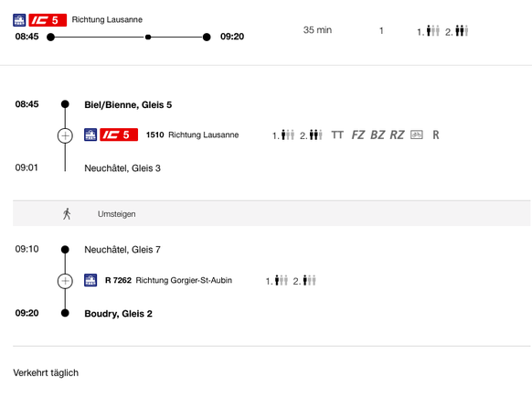
Task: Click the red IC 5 badge in summary header
Action: point(48,20)
